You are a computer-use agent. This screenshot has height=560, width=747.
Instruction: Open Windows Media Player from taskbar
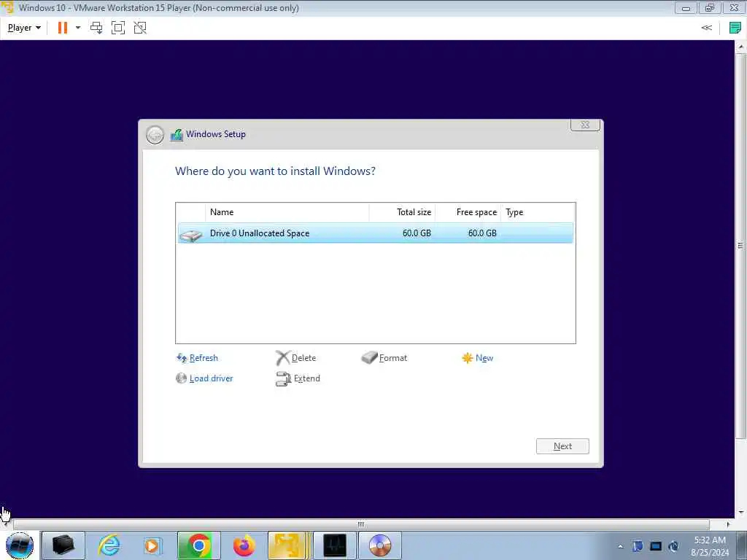153,545
